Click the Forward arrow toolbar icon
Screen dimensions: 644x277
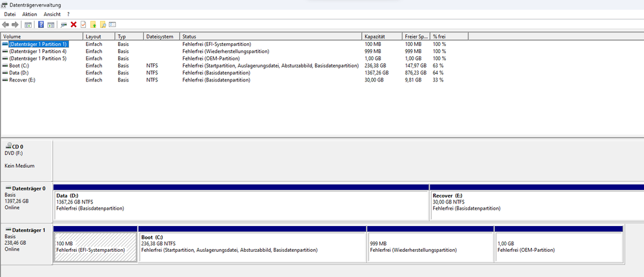(x=15, y=25)
